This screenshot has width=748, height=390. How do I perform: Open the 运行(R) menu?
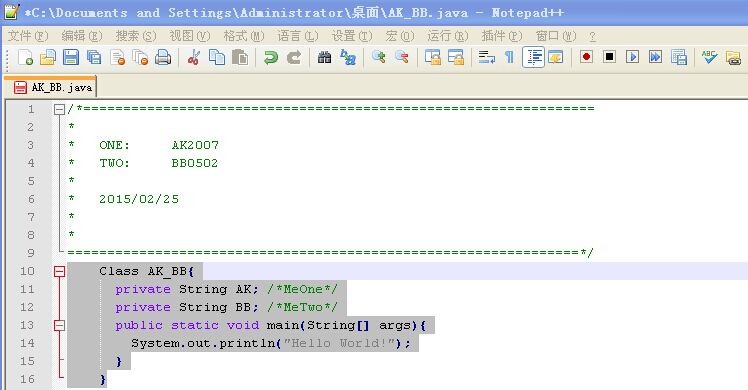point(448,36)
